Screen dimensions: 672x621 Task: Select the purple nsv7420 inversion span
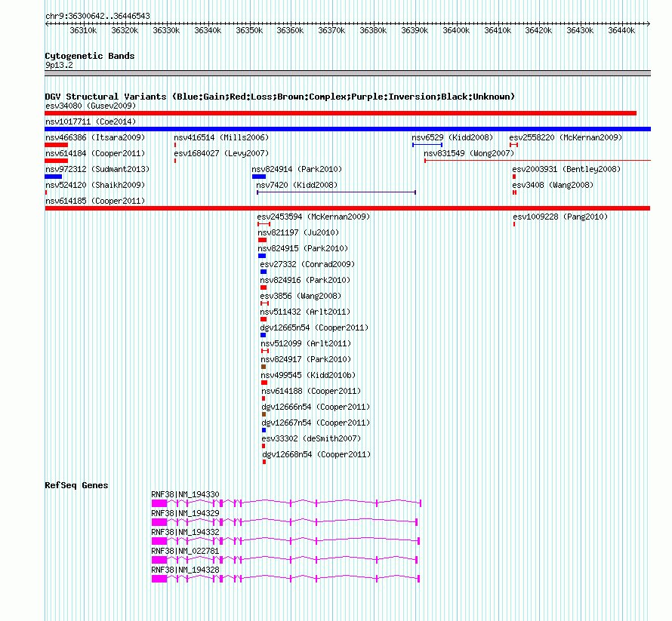(x=337, y=192)
